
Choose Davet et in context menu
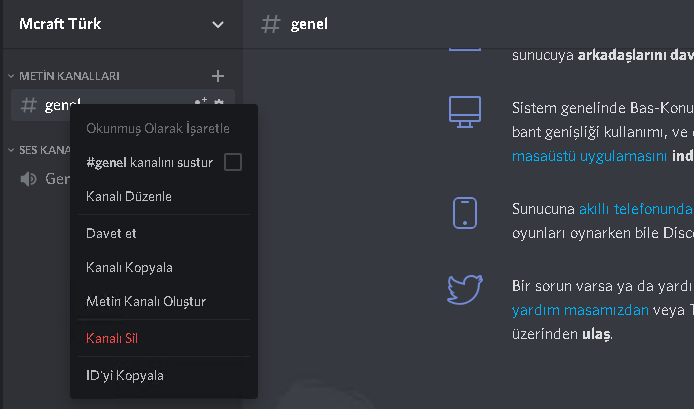pyautogui.click(x=111, y=233)
